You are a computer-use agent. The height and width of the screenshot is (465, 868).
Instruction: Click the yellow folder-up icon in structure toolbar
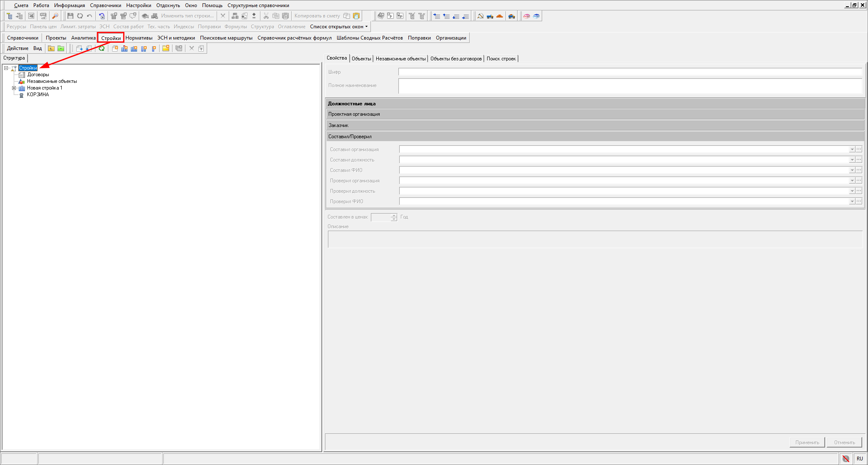coord(51,48)
